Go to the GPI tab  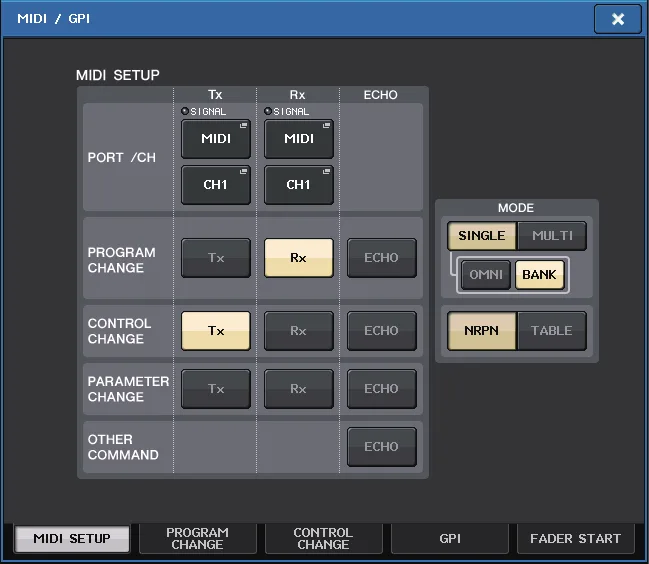[450, 539]
